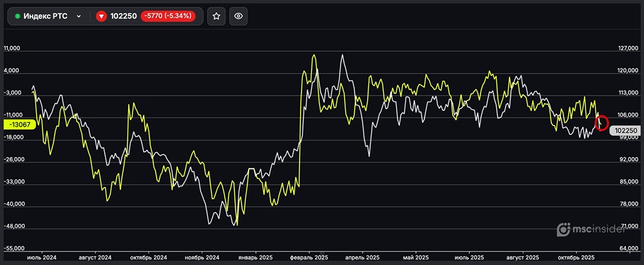The width and height of the screenshot is (644, 265).
Task: Click the -33,000 left axis value
Action: coord(14,182)
